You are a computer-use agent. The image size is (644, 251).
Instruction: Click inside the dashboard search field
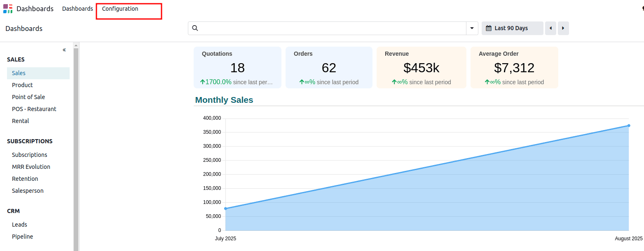330,28
